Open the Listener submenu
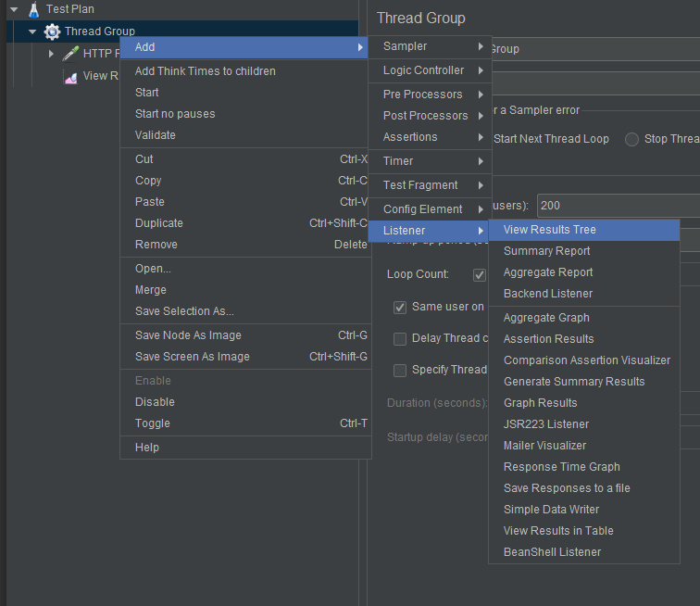 pyautogui.click(x=430, y=231)
